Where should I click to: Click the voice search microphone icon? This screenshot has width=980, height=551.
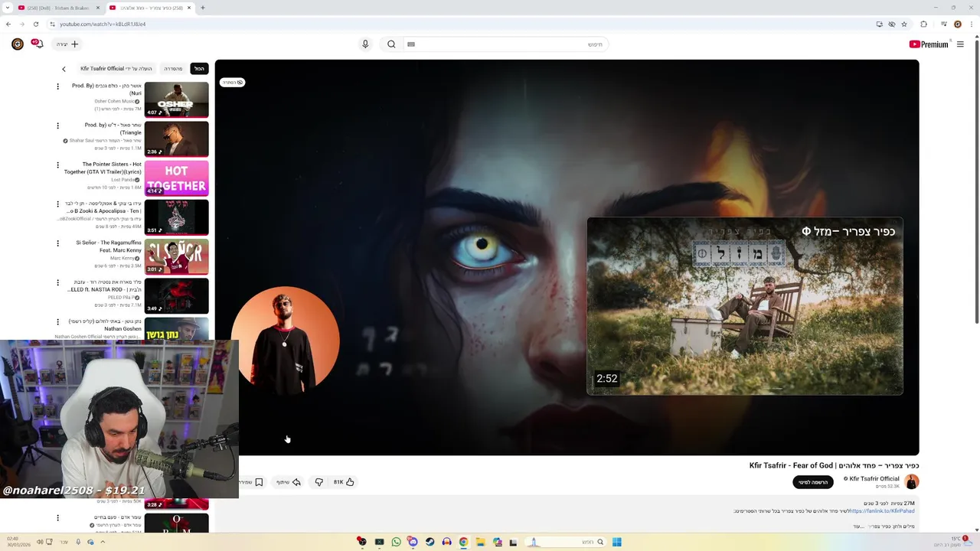click(x=365, y=44)
